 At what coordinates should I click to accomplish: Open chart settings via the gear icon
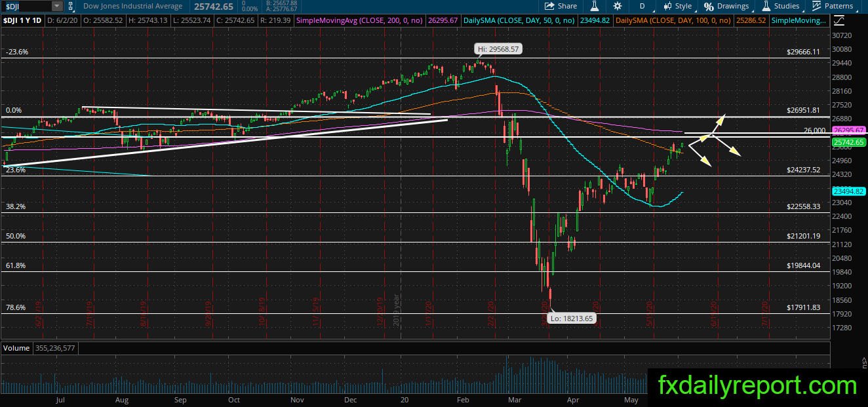(617, 6)
